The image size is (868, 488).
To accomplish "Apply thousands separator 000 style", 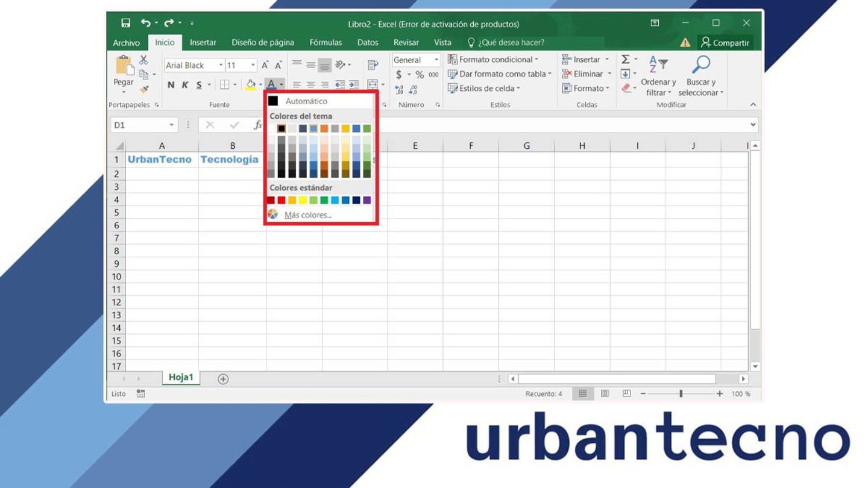I will (433, 75).
